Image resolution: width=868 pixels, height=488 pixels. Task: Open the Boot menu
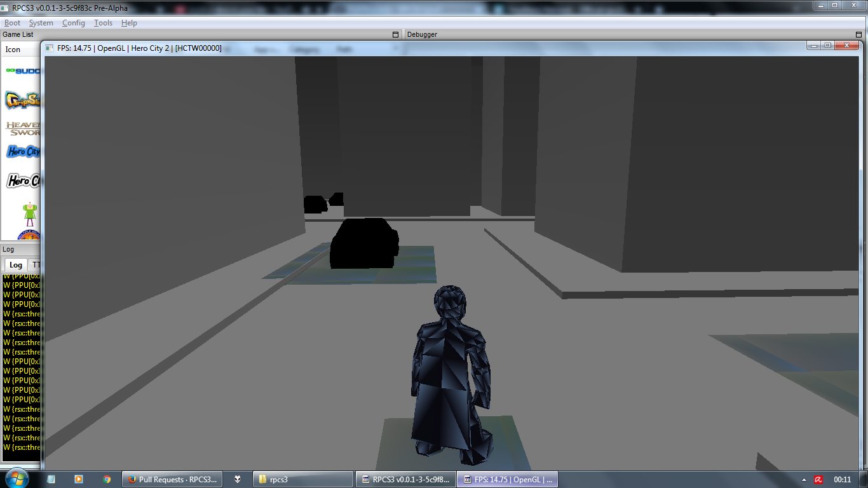pyautogui.click(x=12, y=23)
